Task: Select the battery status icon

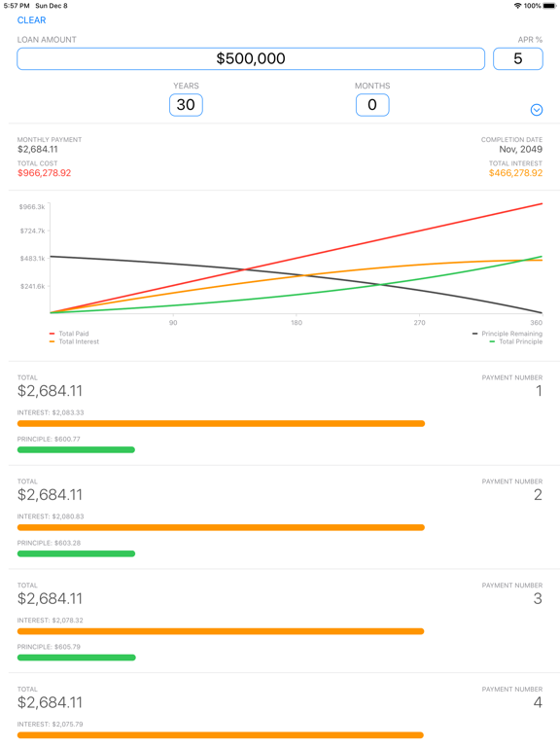Action: tap(549, 6)
